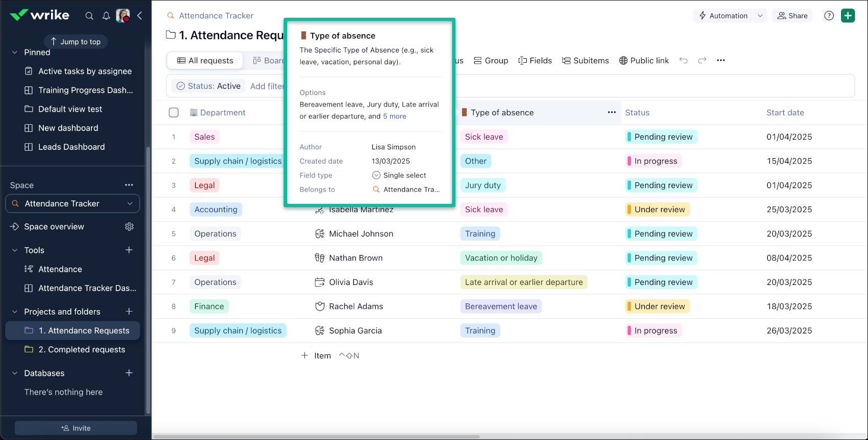Click the "5 more" options link
Image resolution: width=868 pixels, height=440 pixels.
[x=395, y=116]
